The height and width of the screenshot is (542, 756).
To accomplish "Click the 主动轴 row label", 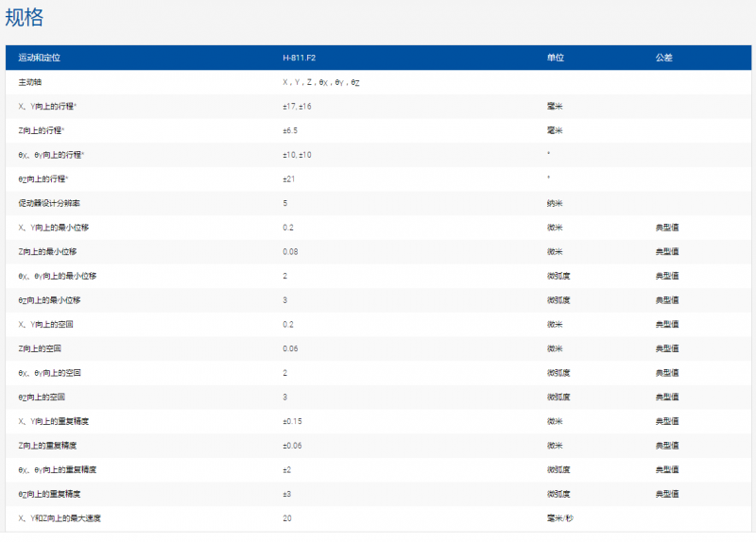I will pyautogui.click(x=30, y=83).
